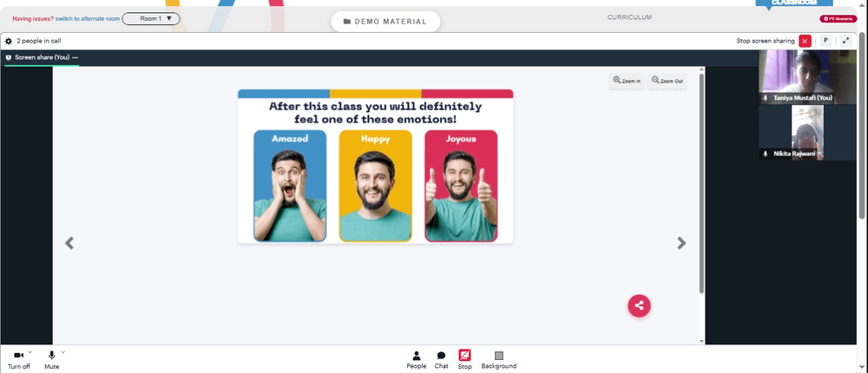Open the Room 1 dropdown

pos(151,19)
